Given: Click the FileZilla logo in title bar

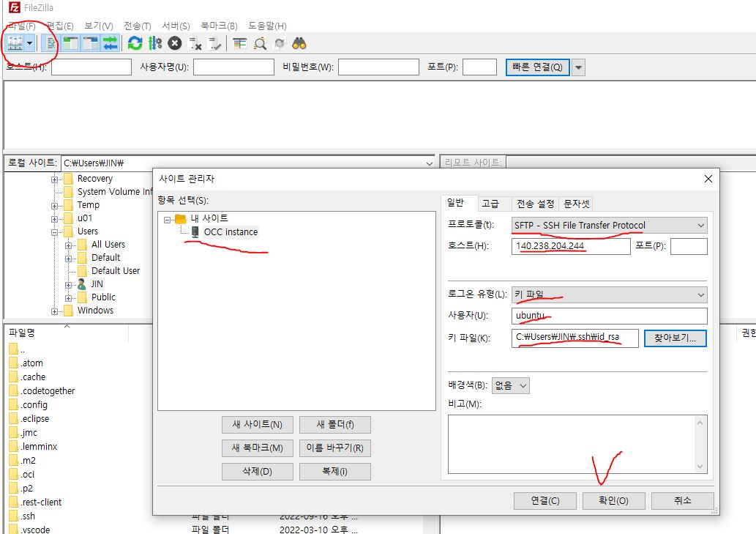Looking at the screenshot, I should 15,7.
